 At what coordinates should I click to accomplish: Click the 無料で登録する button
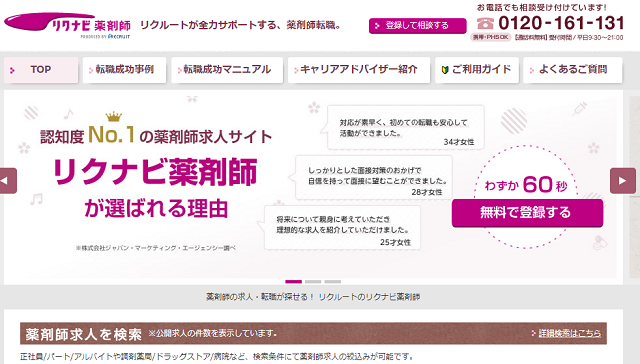527,213
